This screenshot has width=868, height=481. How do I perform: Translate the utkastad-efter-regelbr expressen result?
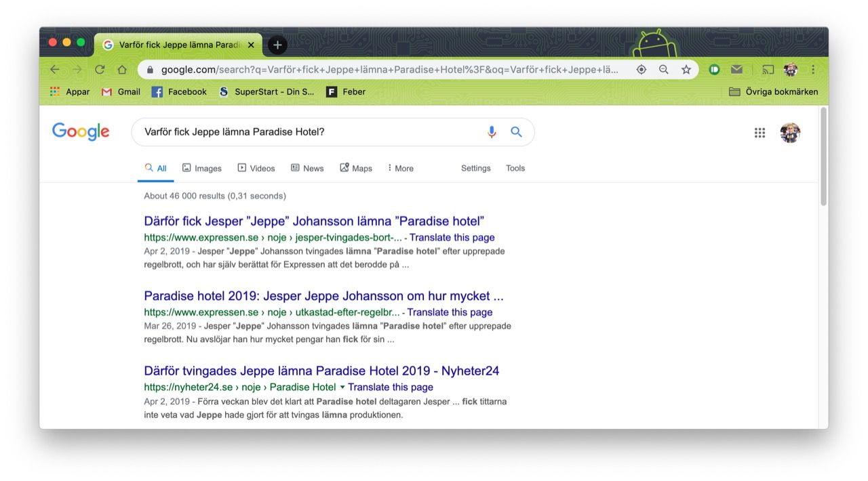point(450,312)
